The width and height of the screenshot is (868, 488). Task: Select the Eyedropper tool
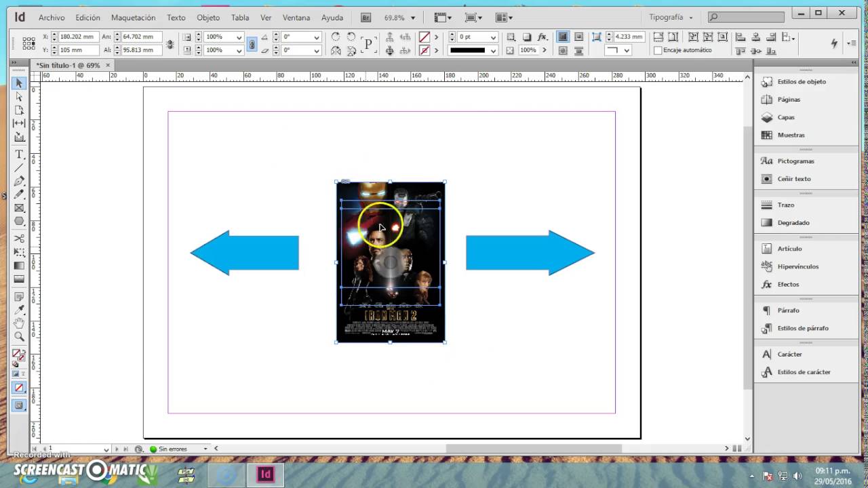tap(19, 310)
